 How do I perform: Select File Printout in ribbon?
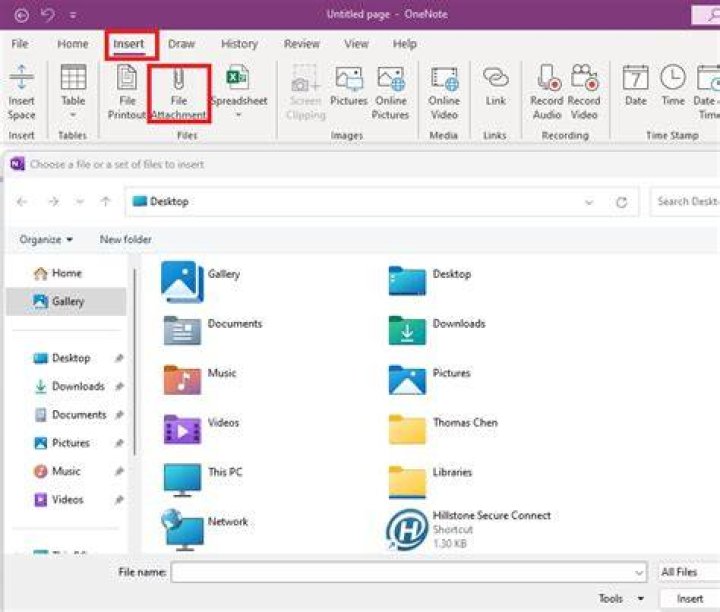[127, 92]
